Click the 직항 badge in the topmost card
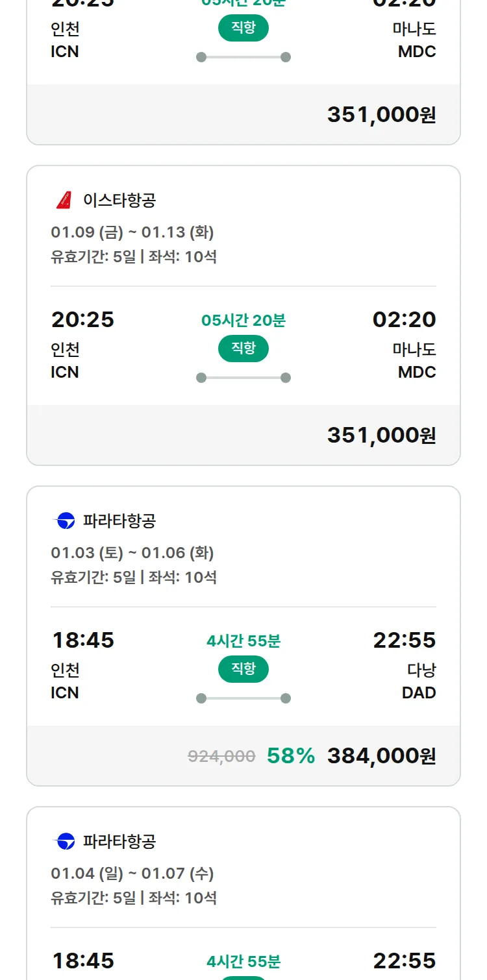The width and height of the screenshot is (487, 980). (x=243, y=28)
